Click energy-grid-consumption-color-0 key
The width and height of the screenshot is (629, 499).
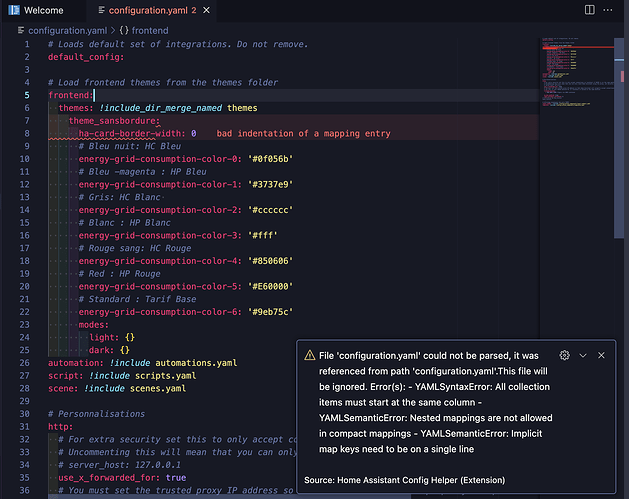pyautogui.click(x=160, y=159)
